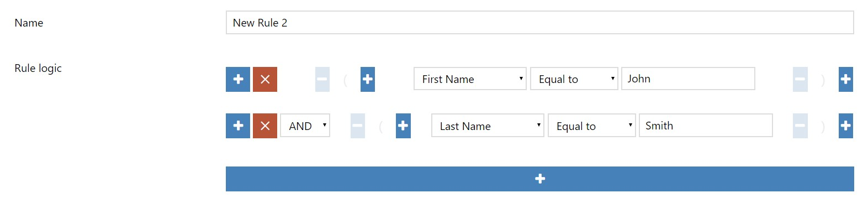Click the John value input field
868x203 pixels.
pyautogui.click(x=688, y=79)
